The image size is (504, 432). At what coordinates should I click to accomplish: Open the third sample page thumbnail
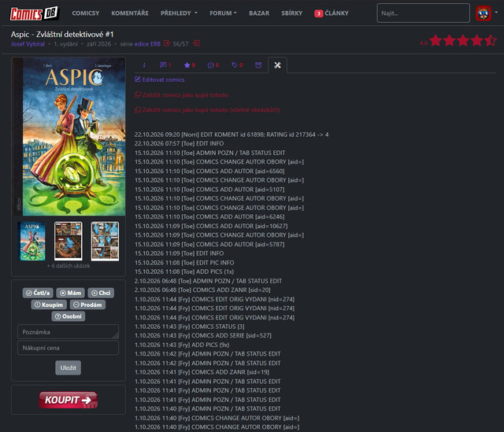[105, 241]
